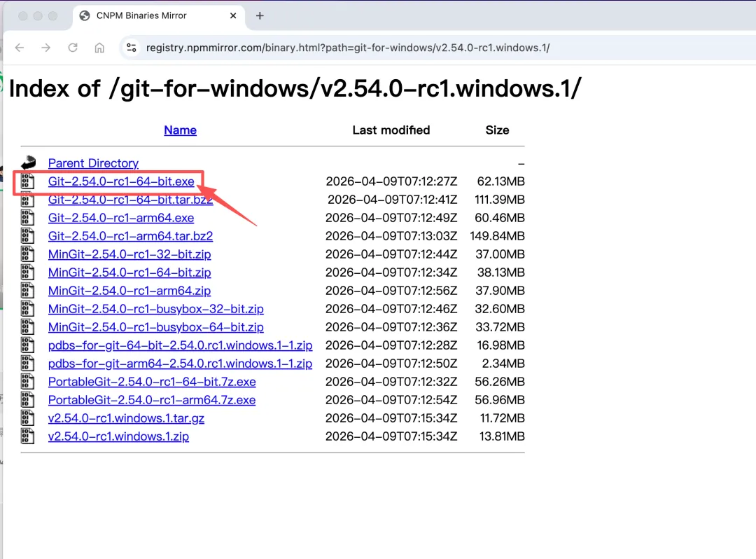
Task: Download MinGit-2.54.0-rc1-busybox-64-bit.zip
Action: [x=155, y=327]
